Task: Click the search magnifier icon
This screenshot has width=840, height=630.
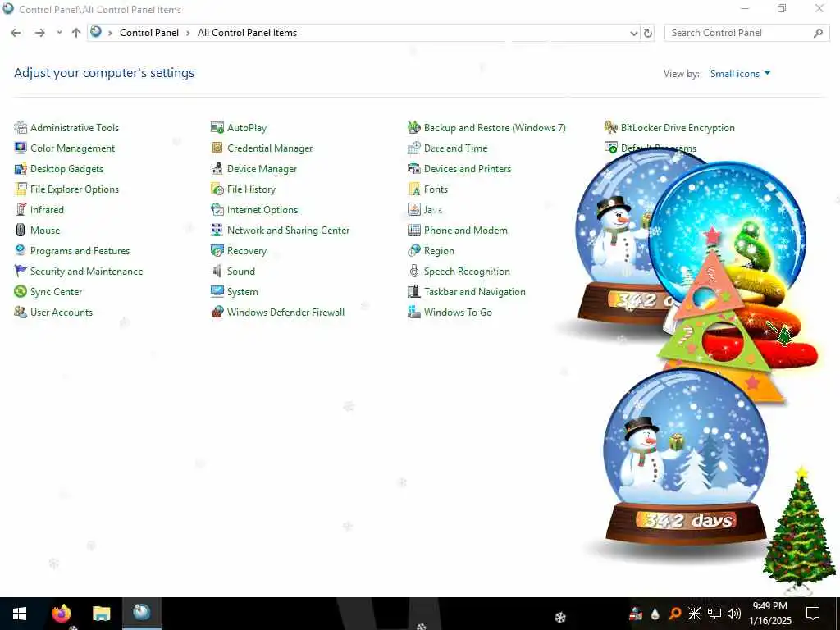Action: point(818,33)
